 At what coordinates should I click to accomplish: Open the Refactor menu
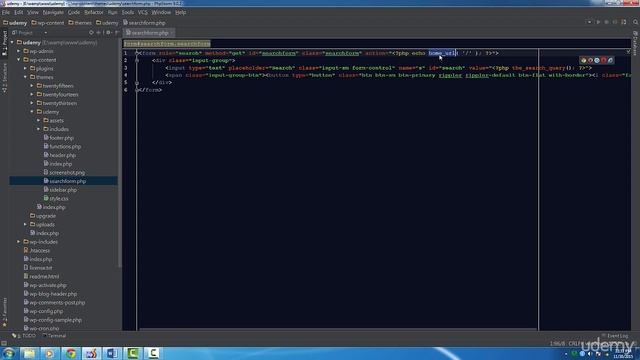[x=94, y=12]
